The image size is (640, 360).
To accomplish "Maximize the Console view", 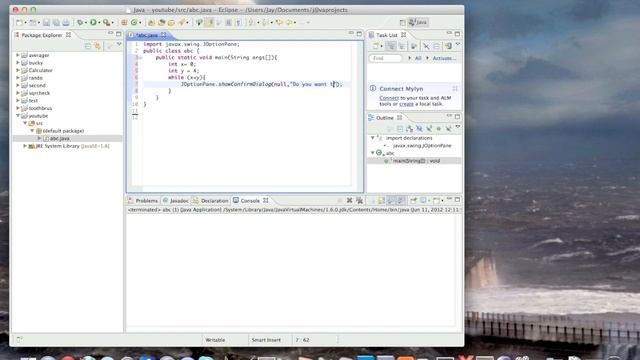I will 457,200.
